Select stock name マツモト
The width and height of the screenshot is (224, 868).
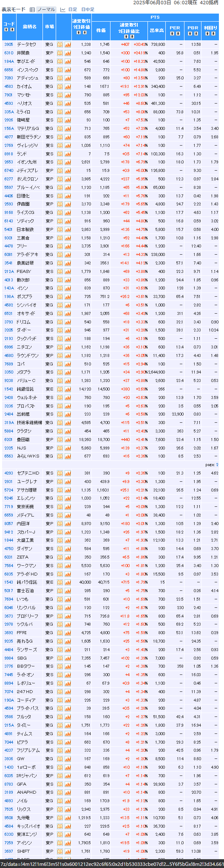(x=23, y=95)
